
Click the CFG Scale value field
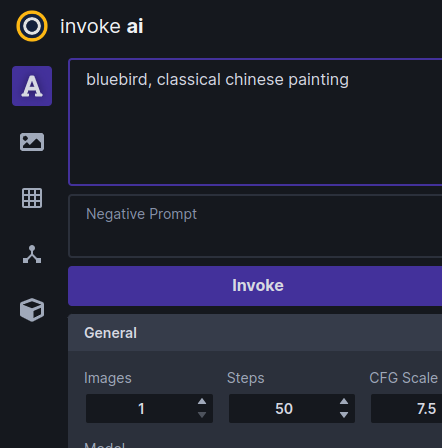[407, 409]
